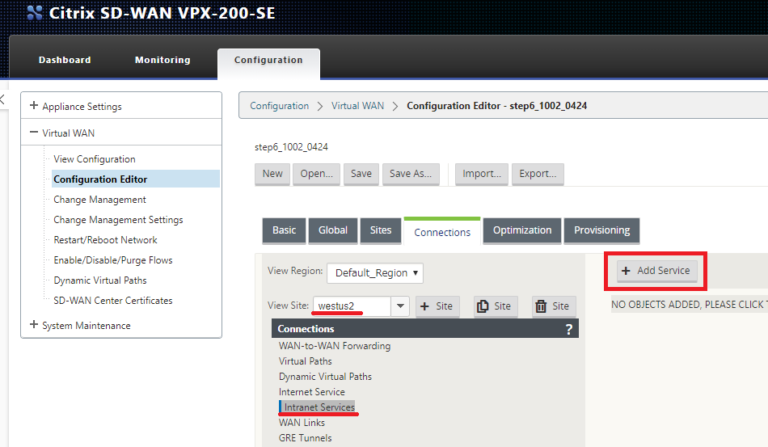The image size is (768, 447).
Task: Open the Provisioning editor tab
Action: [x=602, y=231]
